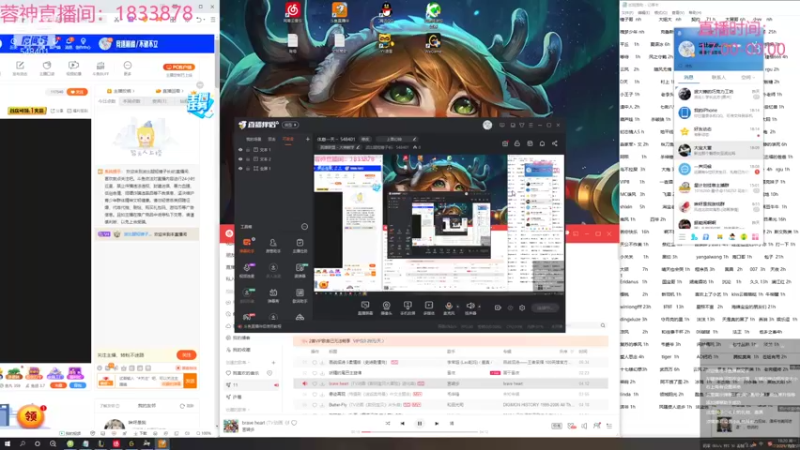
Task: Open the streaming mode dropdown beside the logo
Action: pos(291,124)
